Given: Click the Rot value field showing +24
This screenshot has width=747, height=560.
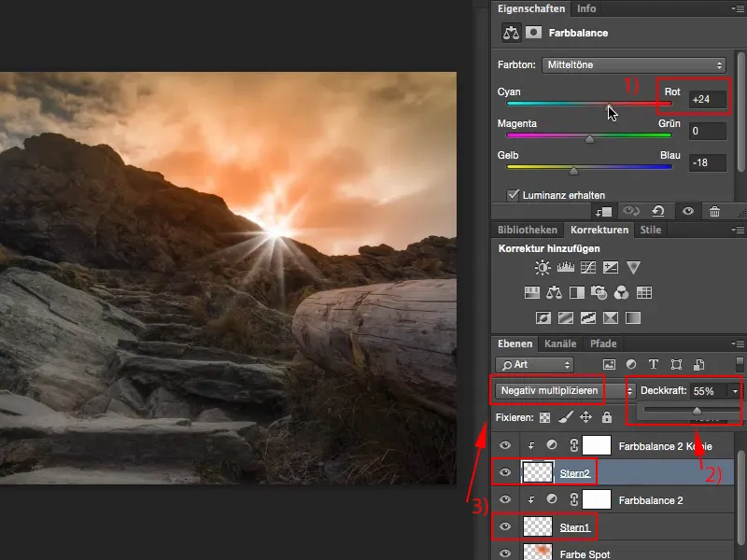Looking at the screenshot, I should 707,98.
